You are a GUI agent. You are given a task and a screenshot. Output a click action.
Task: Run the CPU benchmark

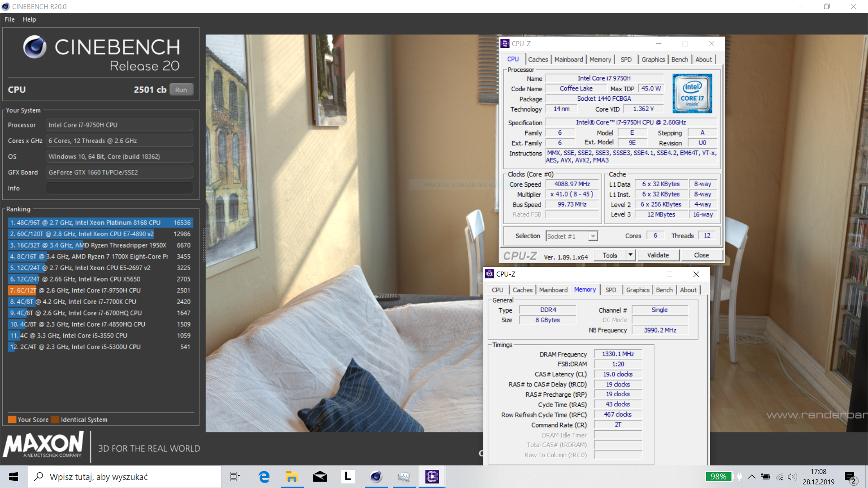pyautogui.click(x=181, y=89)
